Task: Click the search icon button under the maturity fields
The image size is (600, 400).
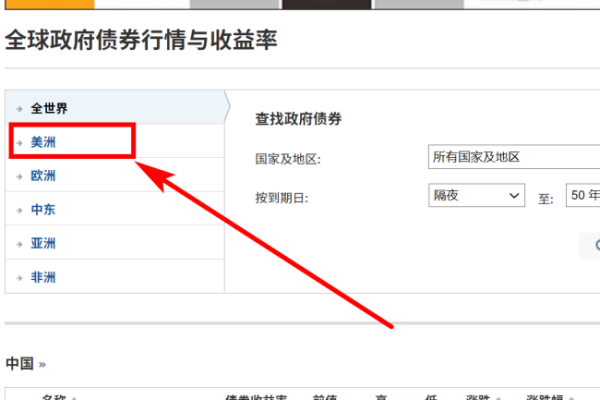Action: tap(592, 245)
